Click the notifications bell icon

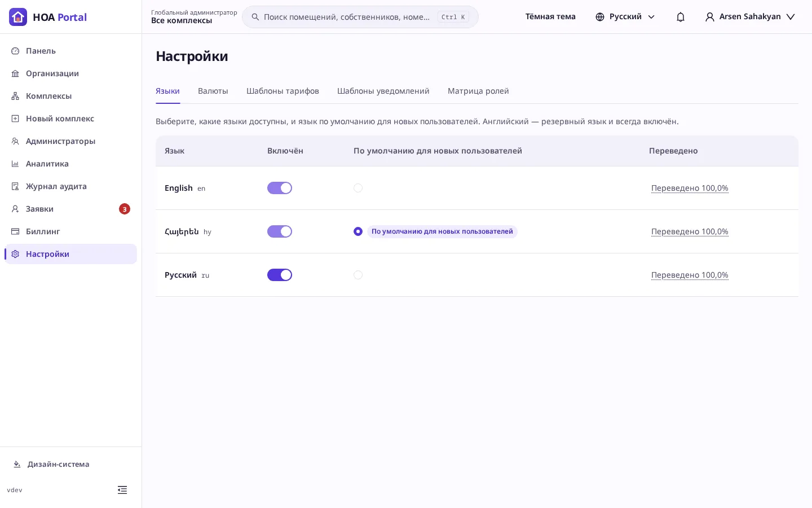(x=681, y=17)
